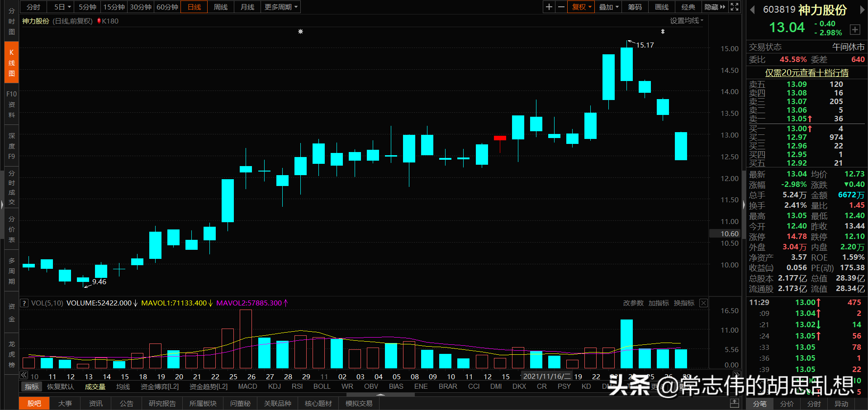868x410 pixels.
Task: Zoom out chart with minus magnifier icon
Action: [x=561, y=7]
